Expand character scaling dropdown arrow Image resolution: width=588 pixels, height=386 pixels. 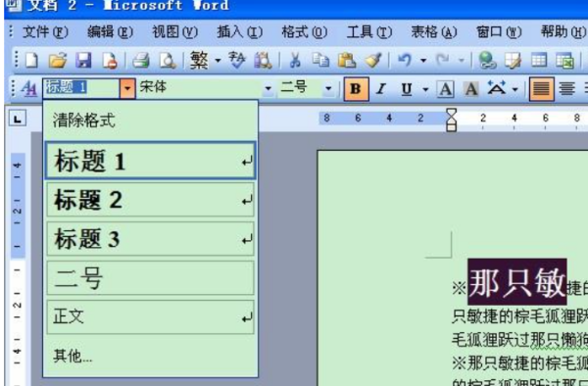(515, 89)
